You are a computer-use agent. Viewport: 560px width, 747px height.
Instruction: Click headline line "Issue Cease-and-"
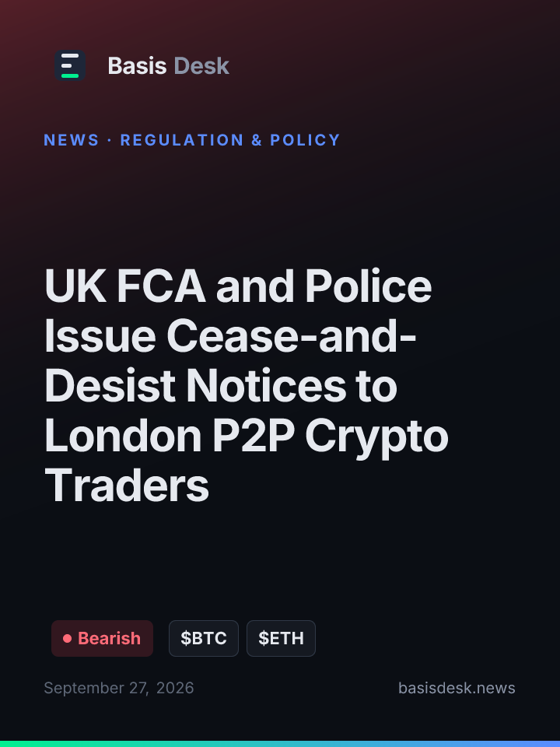[230, 336]
